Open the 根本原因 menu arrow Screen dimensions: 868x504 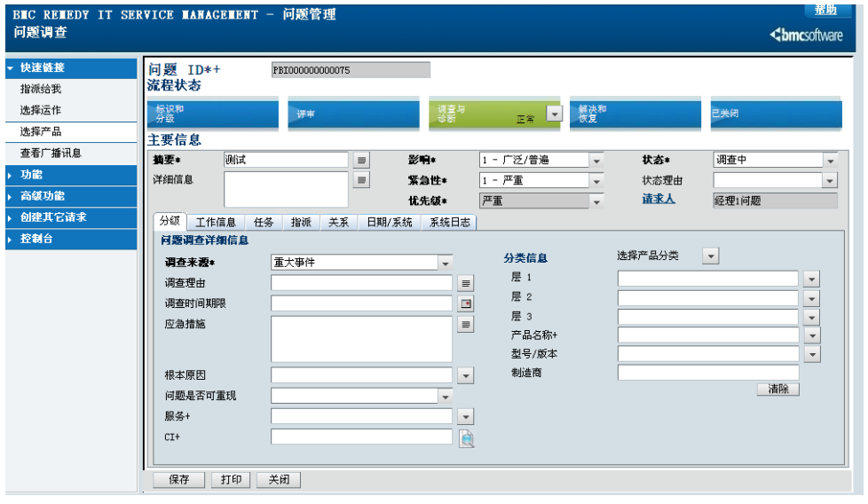(466, 375)
